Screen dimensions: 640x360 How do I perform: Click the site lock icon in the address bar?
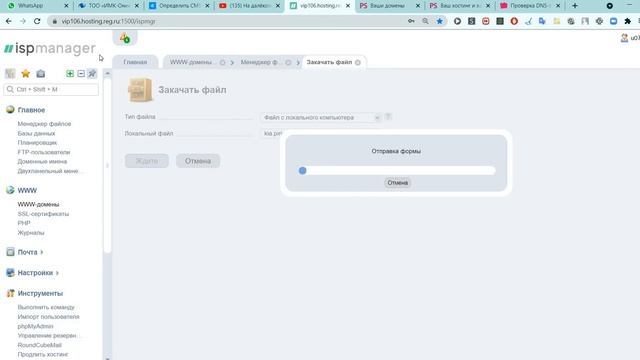click(54, 21)
